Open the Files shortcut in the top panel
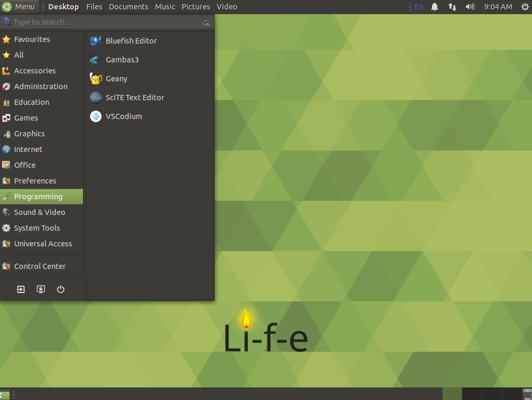 click(94, 7)
